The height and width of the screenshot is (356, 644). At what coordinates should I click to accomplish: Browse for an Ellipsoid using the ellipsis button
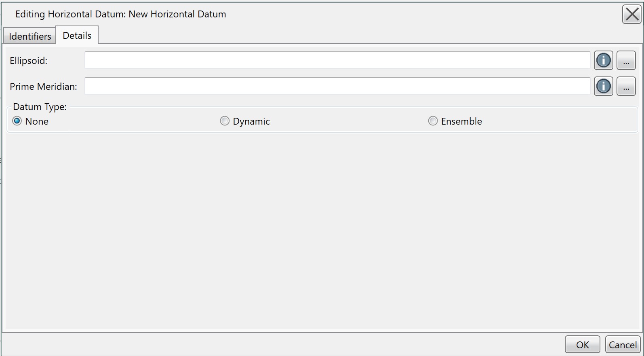pos(626,61)
